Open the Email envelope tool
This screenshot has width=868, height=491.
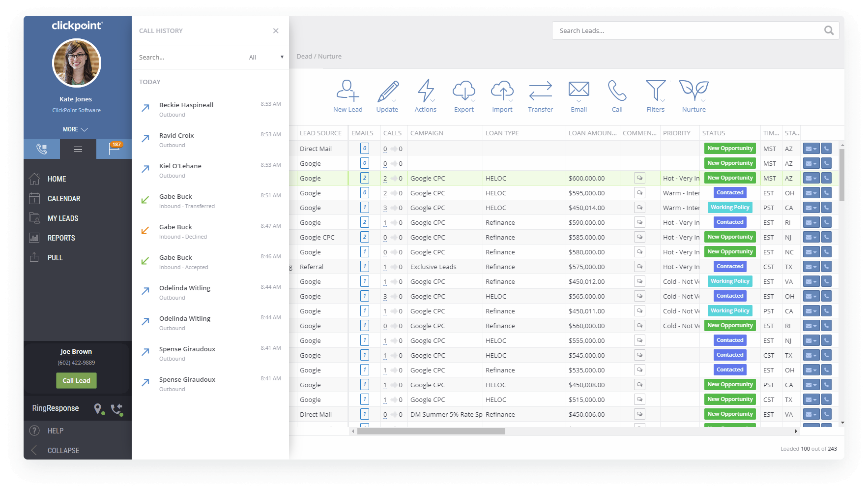(579, 91)
